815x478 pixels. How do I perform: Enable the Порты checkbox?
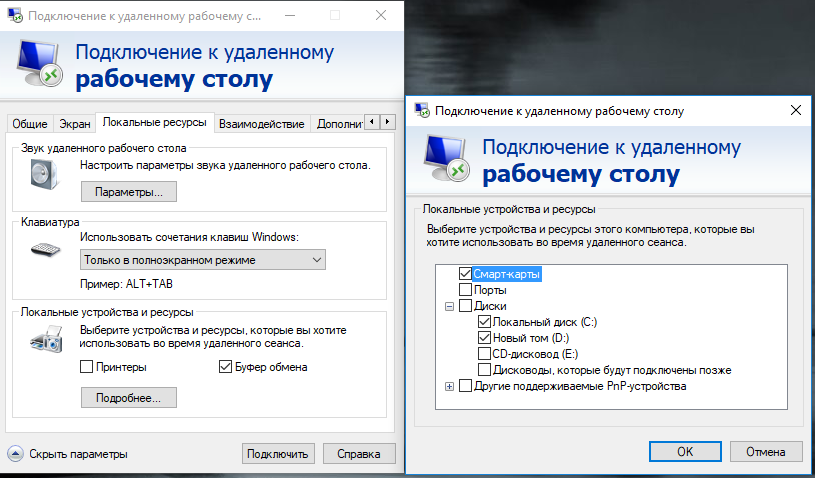pyautogui.click(x=465, y=289)
